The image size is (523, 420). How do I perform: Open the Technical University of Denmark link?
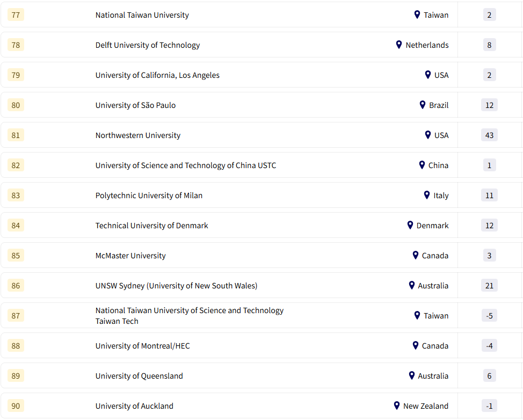point(152,226)
